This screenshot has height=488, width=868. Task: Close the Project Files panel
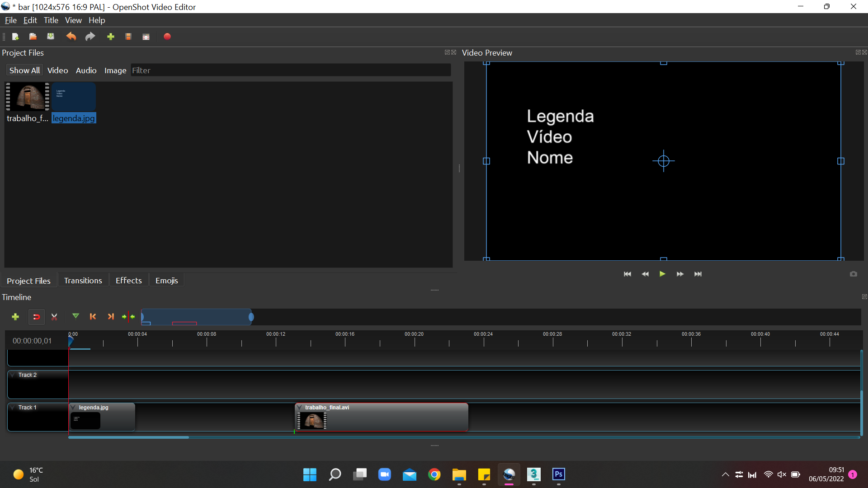click(454, 52)
